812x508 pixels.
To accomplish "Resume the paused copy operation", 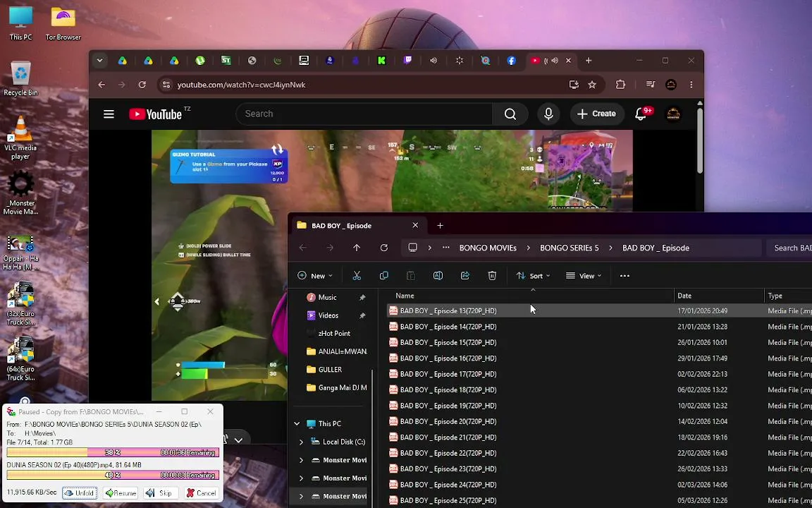I will pos(120,493).
